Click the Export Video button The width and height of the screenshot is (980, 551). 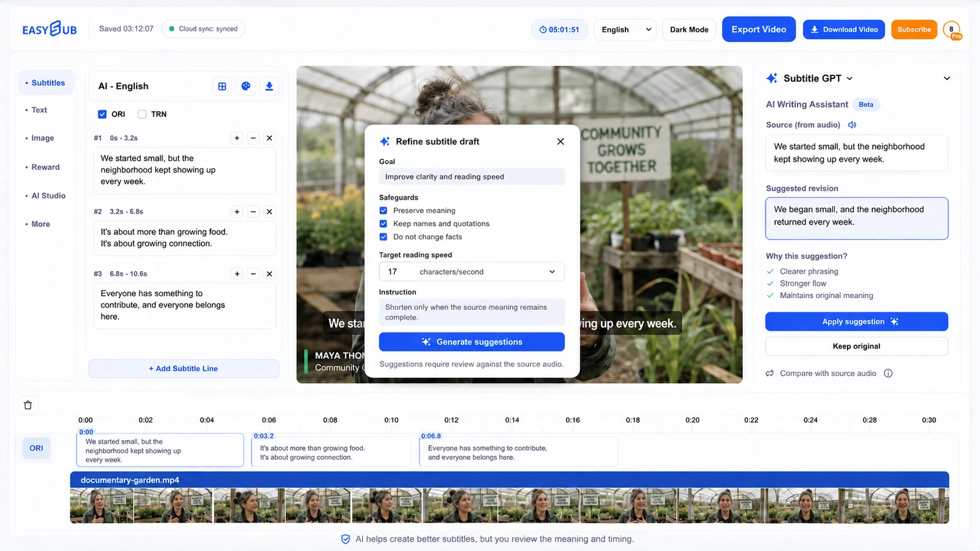pos(758,29)
